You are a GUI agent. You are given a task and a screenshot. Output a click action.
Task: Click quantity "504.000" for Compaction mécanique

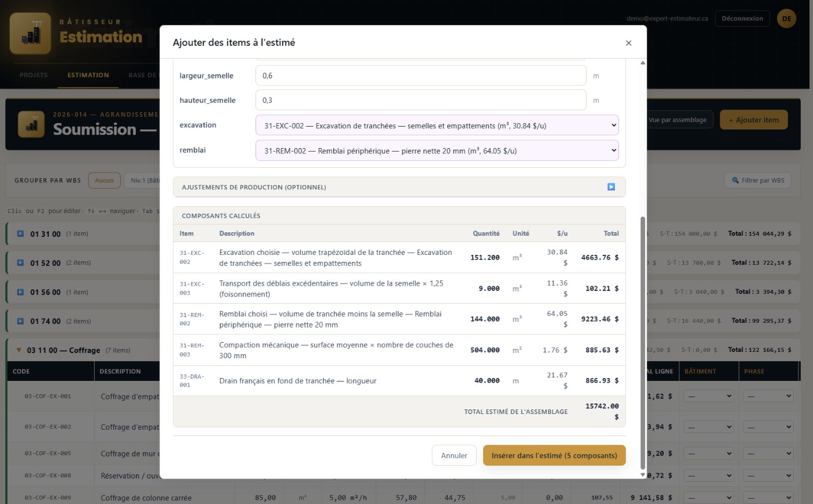[x=485, y=350]
